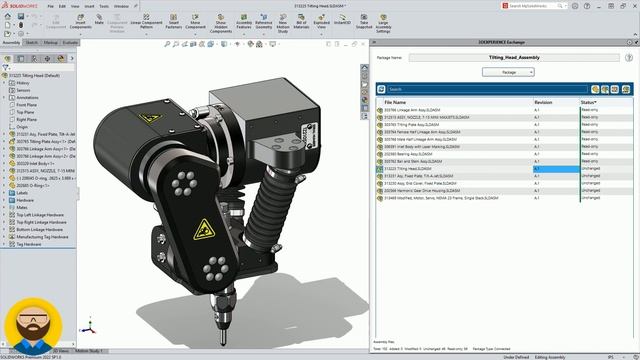Select the Front Plane tree item
This screenshot has width=640, height=360.
point(27,105)
